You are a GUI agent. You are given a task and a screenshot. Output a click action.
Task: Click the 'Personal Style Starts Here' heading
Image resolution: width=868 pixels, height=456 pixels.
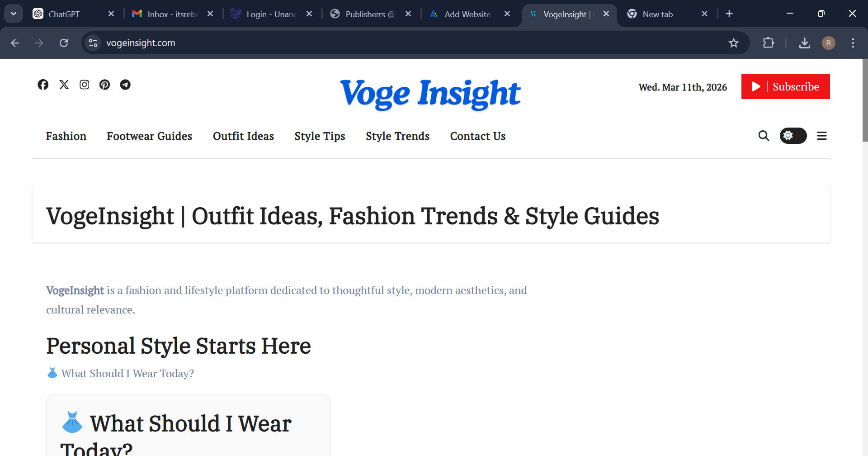tap(179, 346)
